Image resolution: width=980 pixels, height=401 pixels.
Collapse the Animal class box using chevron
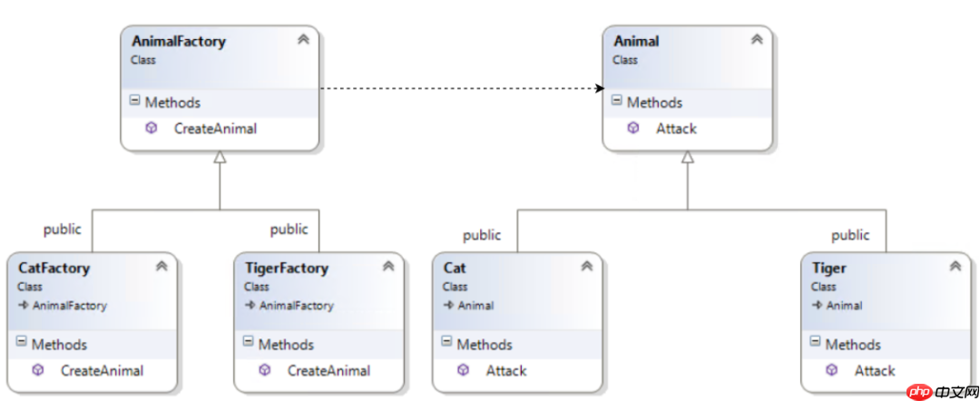tap(756, 40)
